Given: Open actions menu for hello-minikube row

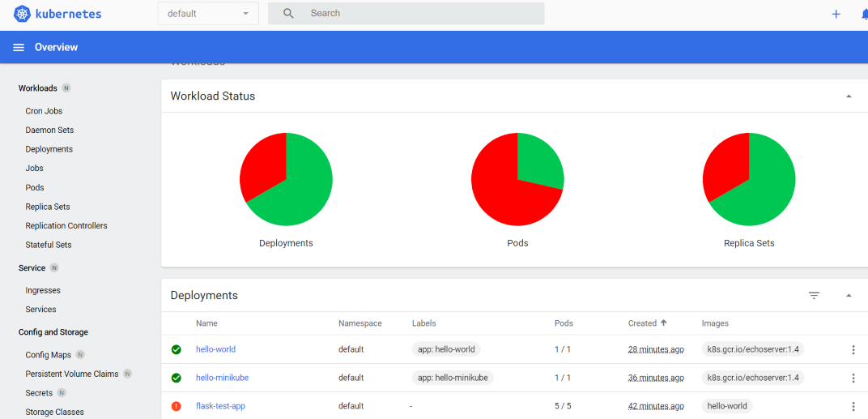Looking at the screenshot, I should (853, 378).
